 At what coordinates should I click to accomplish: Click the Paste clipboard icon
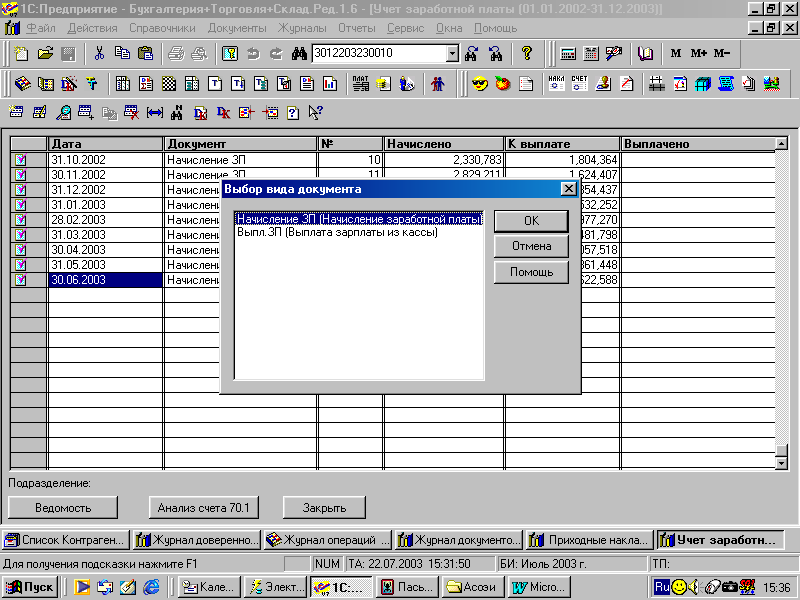(145, 53)
